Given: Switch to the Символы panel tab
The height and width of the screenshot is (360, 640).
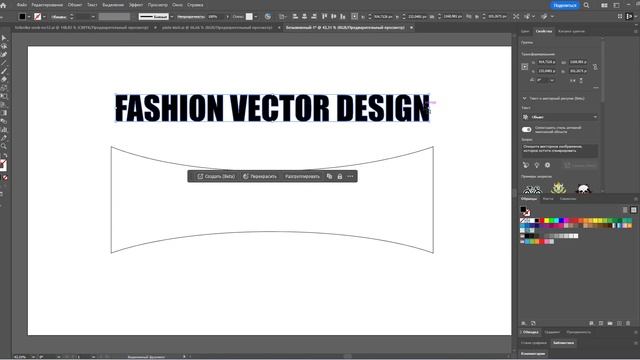Looking at the screenshot, I should tap(568, 199).
